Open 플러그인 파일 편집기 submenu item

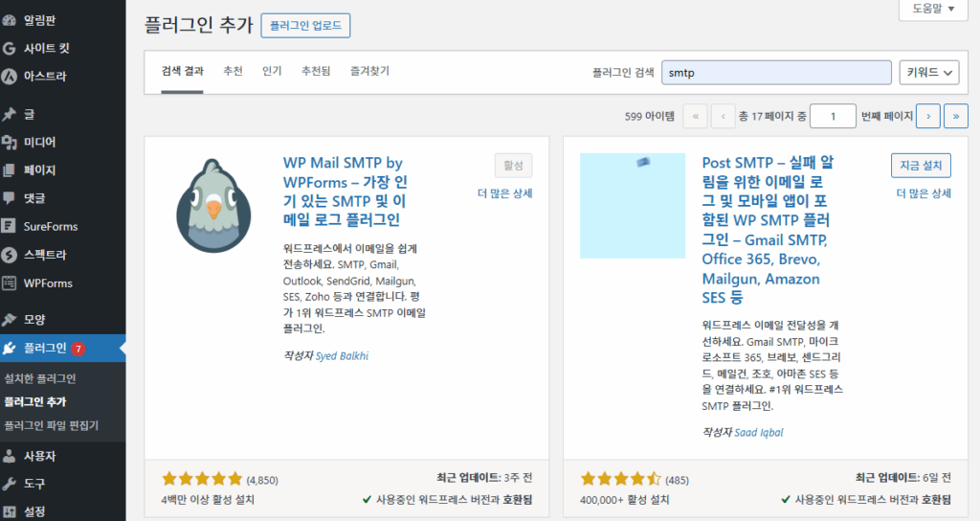click(52, 425)
